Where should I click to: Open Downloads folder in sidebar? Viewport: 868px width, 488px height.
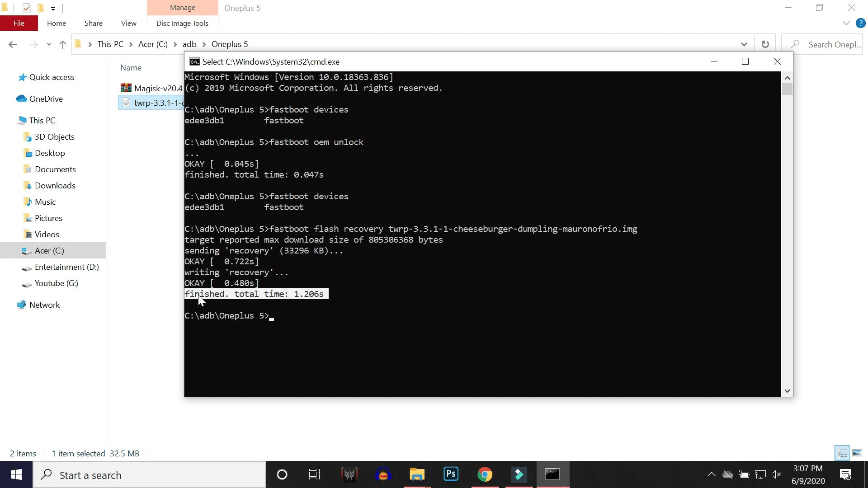(x=55, y=186)
